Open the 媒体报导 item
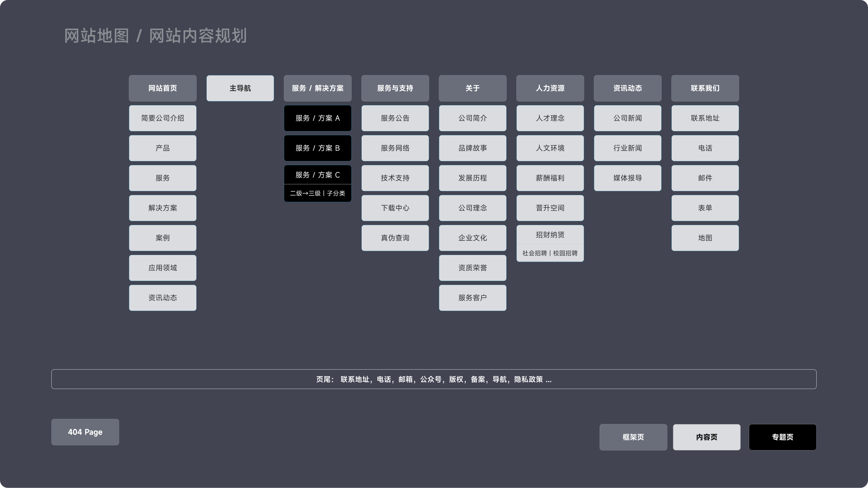 coord(628,178)
